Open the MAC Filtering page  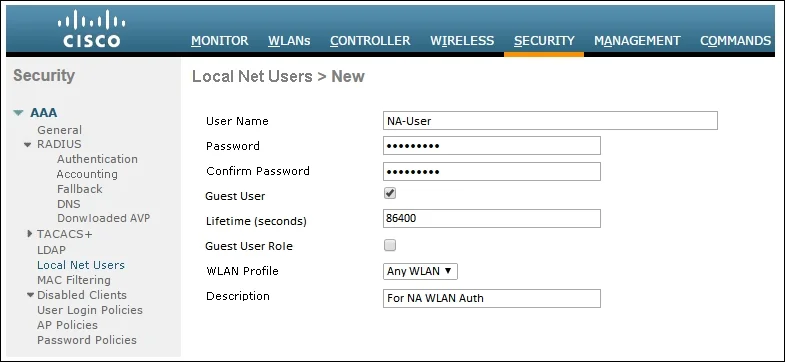(x=74, y=280)
